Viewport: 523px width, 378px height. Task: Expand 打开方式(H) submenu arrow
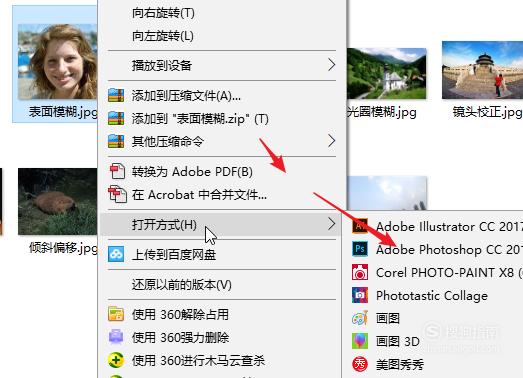click(331, 224)
